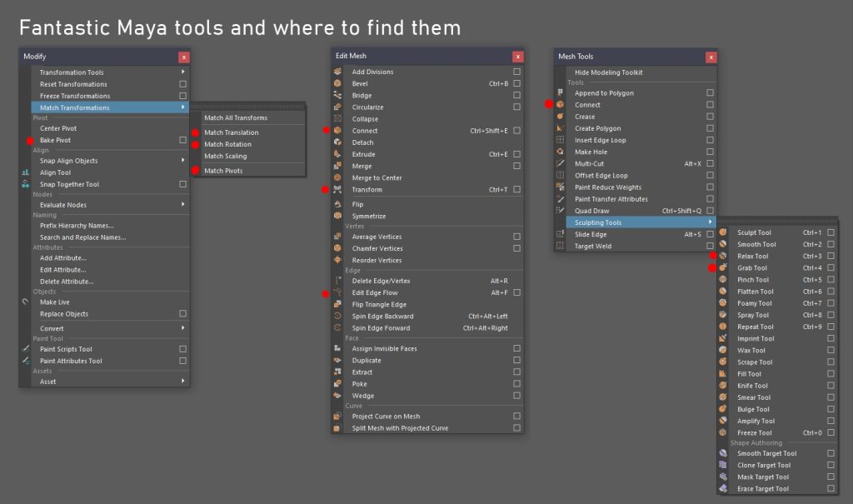The image size is (853, 504).
Task: Click the Snap Together Tool icon
Action: coord(25,184)
